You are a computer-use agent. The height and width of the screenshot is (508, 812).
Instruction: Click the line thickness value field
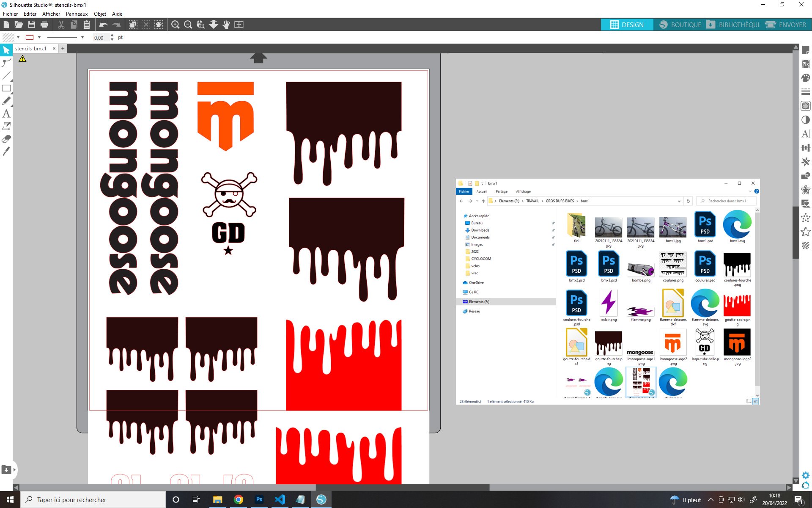tap(100, 38)
